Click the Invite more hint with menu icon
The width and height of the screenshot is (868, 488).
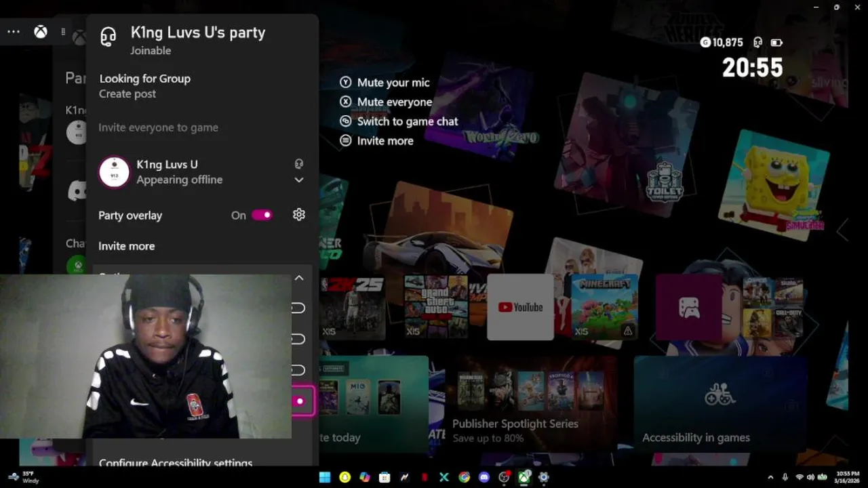click(385, 140)
